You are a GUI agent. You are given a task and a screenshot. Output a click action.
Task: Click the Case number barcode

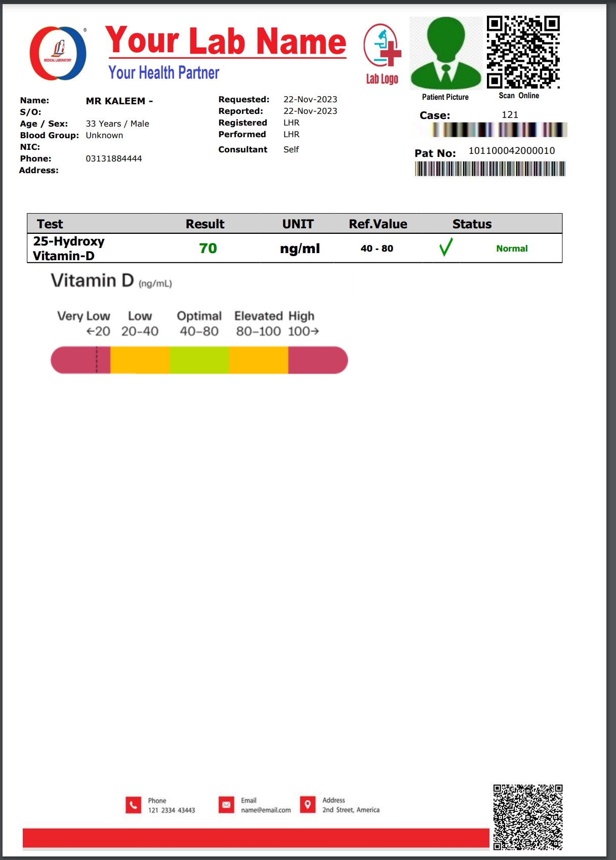pos(499,130)
